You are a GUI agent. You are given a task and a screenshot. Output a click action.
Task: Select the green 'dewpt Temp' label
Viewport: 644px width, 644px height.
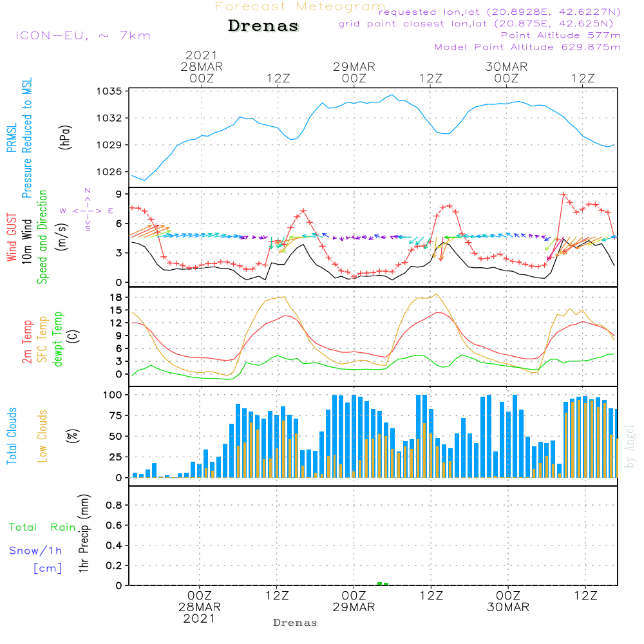[57, 339]
